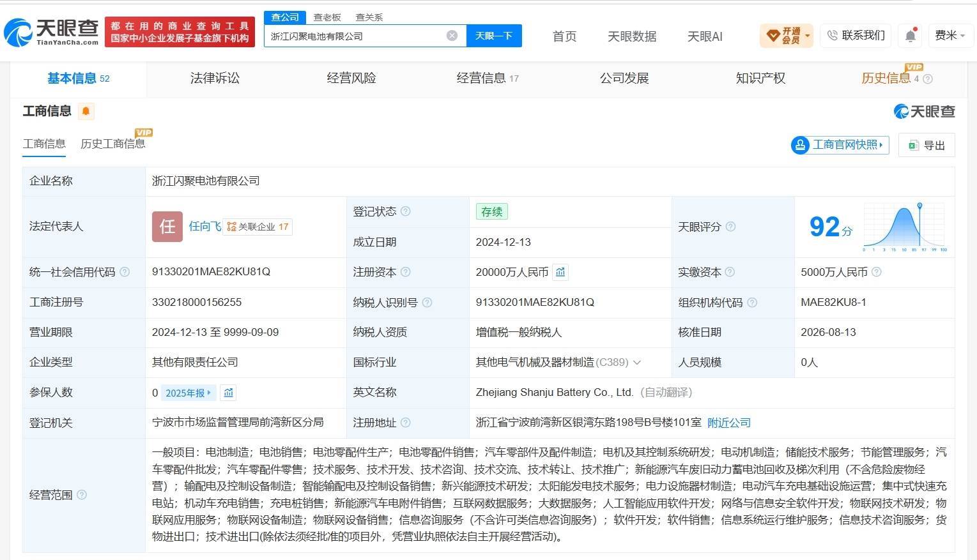Open the chart icon next to 20000万人民币
977x560 pixels.
[x=560, y=272]
